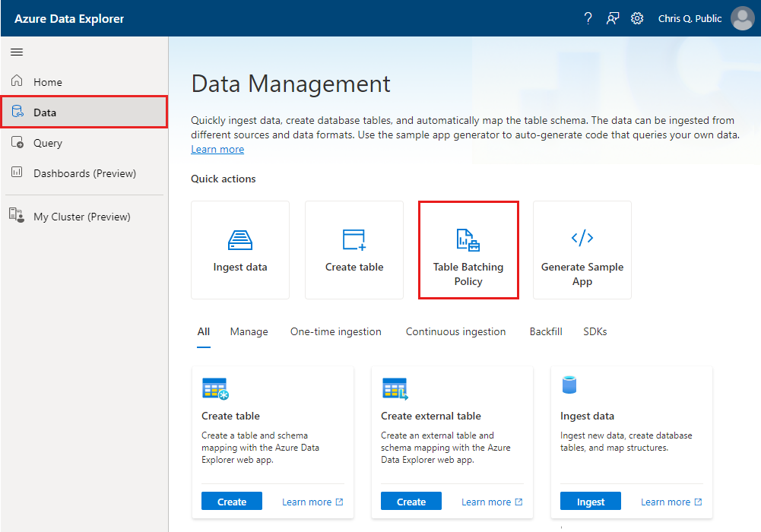
Task: Show the SDKs tab
Action: [x=595, y=331]
